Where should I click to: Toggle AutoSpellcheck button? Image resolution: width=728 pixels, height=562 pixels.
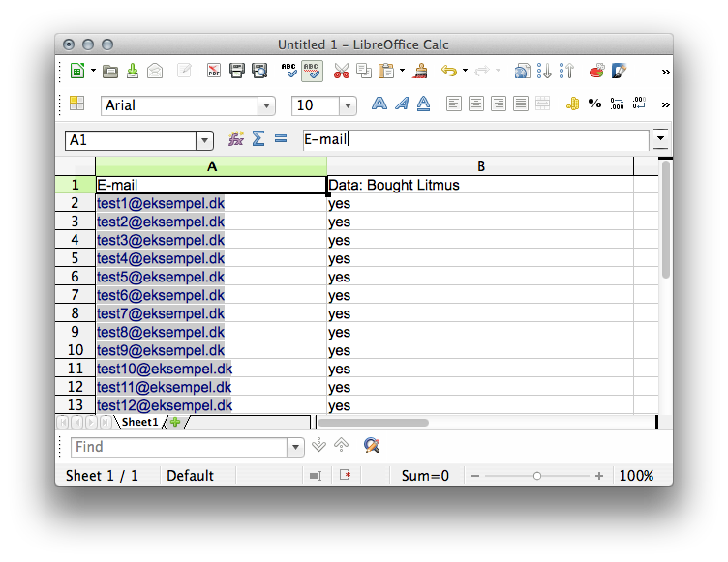point(312,71)
